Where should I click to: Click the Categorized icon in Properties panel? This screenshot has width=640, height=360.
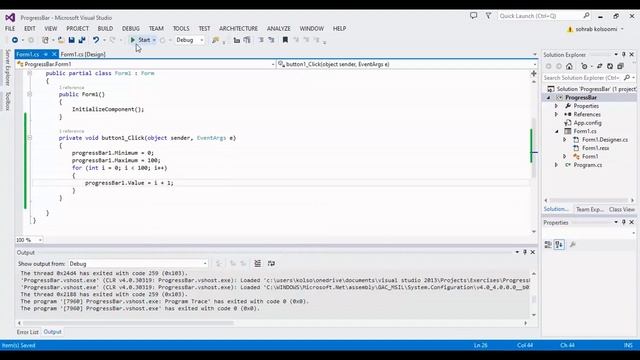(x=548, y=244)
